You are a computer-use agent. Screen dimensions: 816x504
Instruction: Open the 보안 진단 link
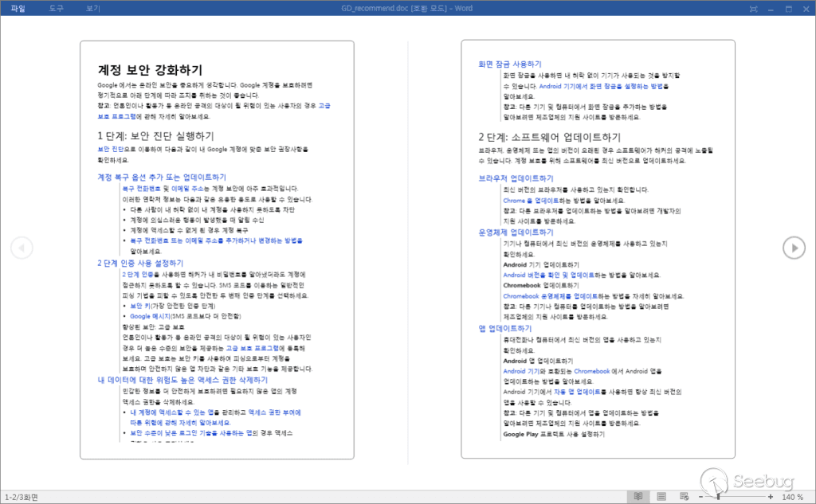pos(111,149)
